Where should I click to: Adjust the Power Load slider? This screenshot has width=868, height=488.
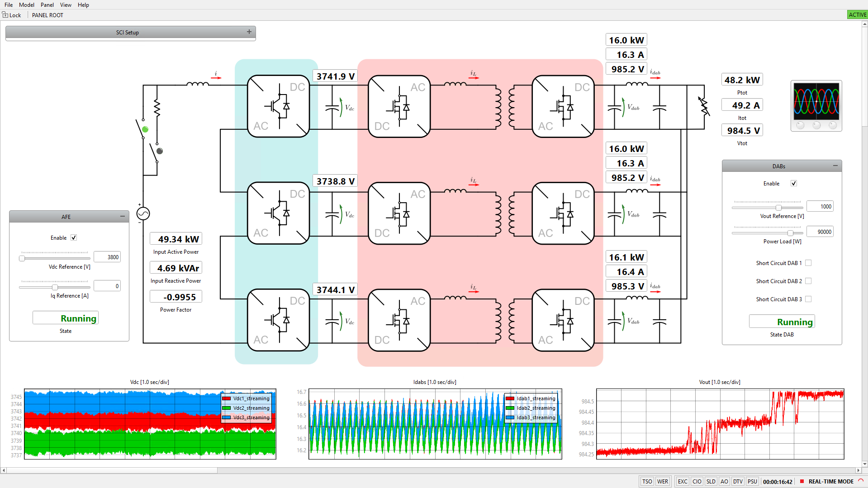768,233
